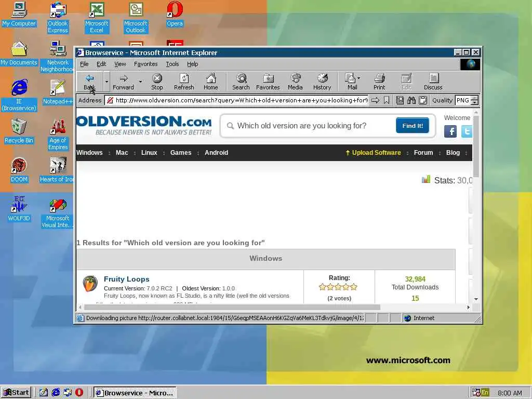
Task: Open the Fruity Loops result link
Action: click(x=127, y=279)
